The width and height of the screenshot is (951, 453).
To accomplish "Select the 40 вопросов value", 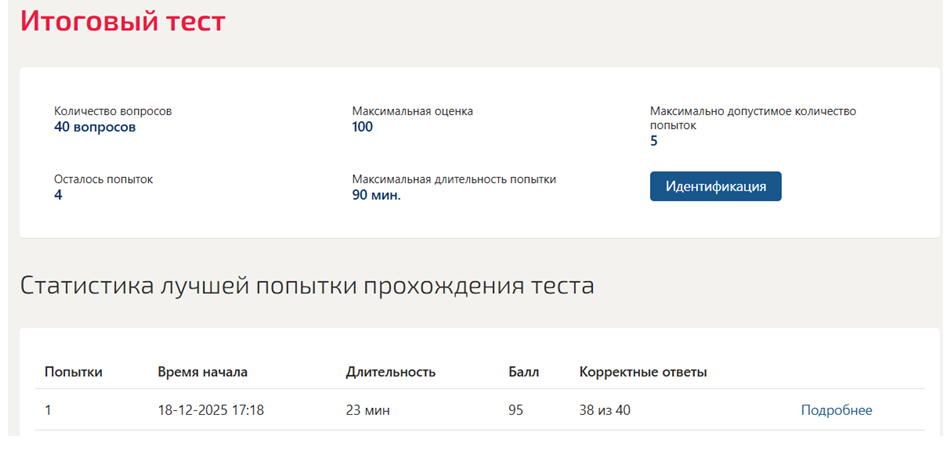I will point(95,127).
